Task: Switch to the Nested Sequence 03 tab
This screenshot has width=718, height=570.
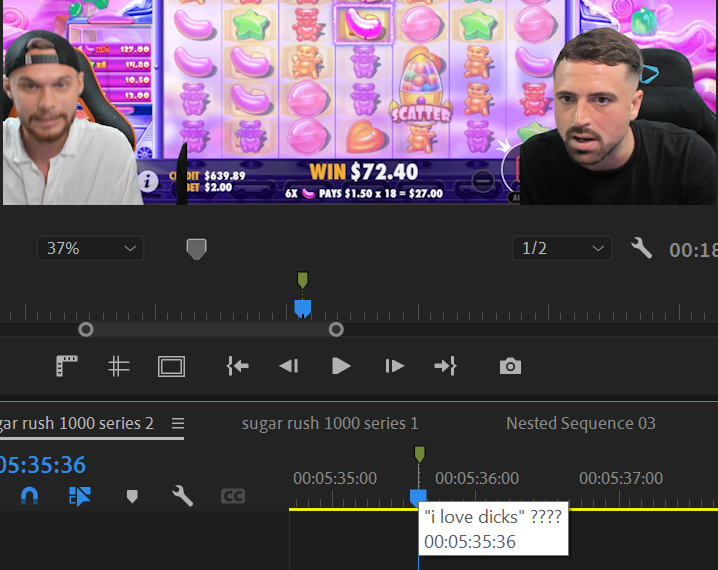Action: pyautogui.click(x=581, y=423)
